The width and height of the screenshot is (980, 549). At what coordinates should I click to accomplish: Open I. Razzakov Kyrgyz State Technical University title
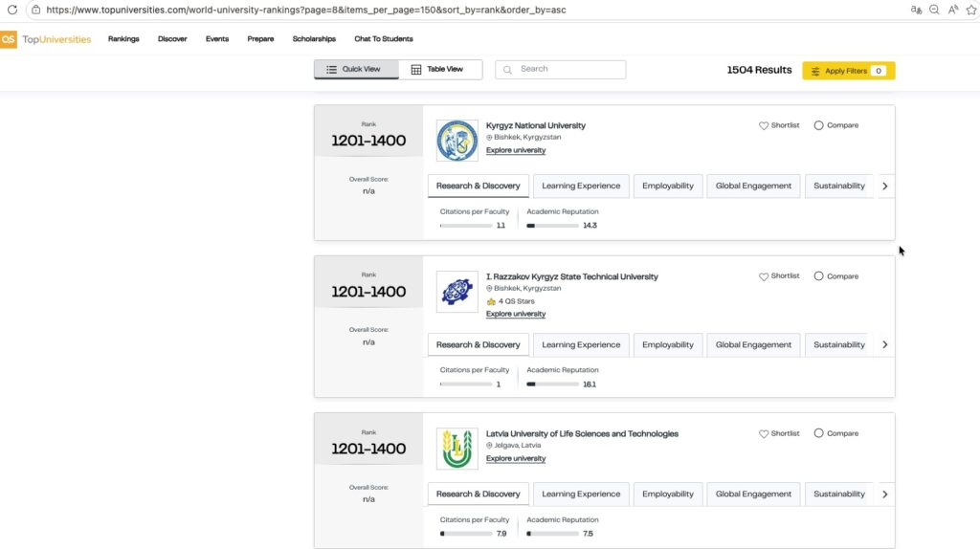point(572,276)
